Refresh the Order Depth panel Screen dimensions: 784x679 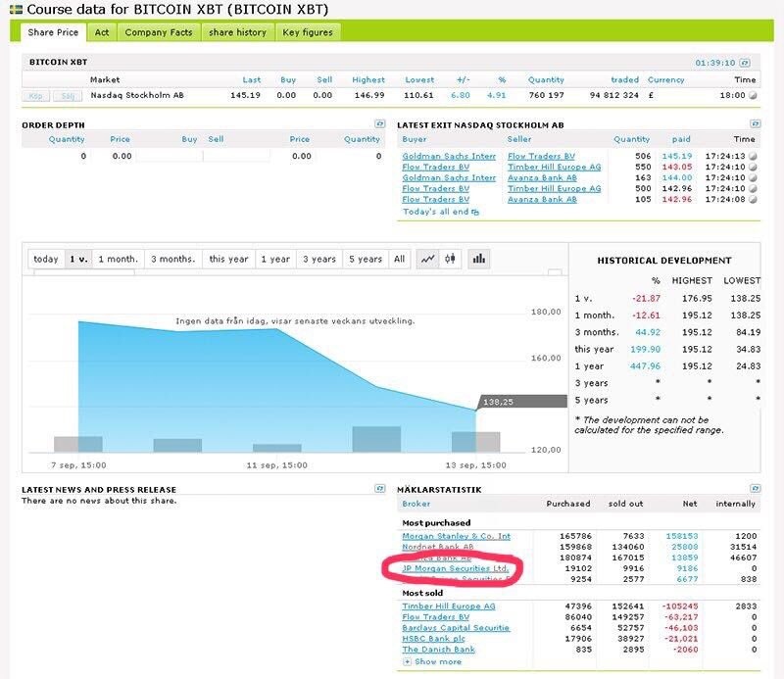click(379, 124)
